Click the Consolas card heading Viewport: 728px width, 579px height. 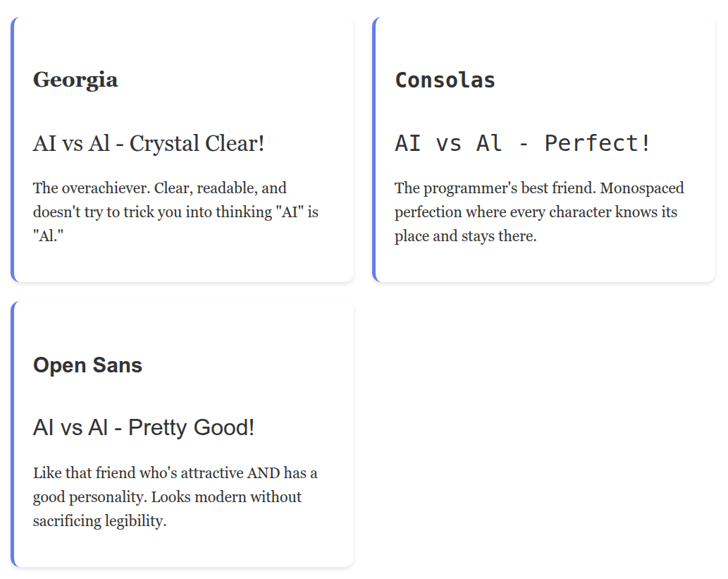click(445, 80)
